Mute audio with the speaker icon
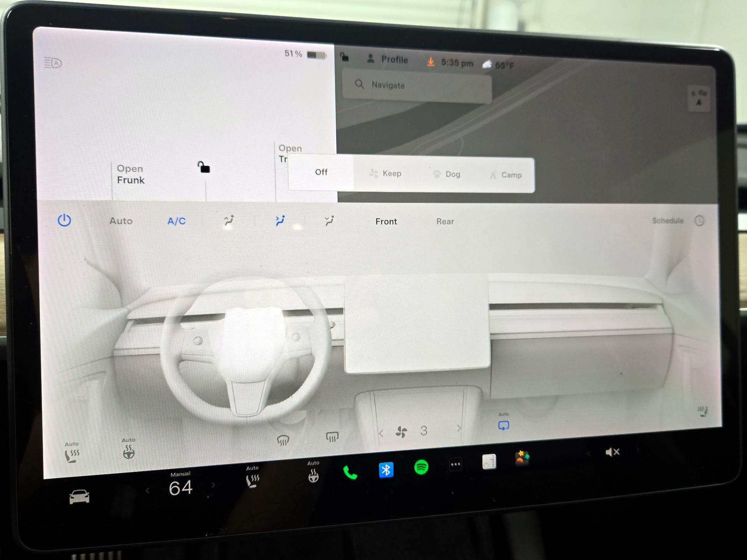The image size is (747, 560). (612, 452)
